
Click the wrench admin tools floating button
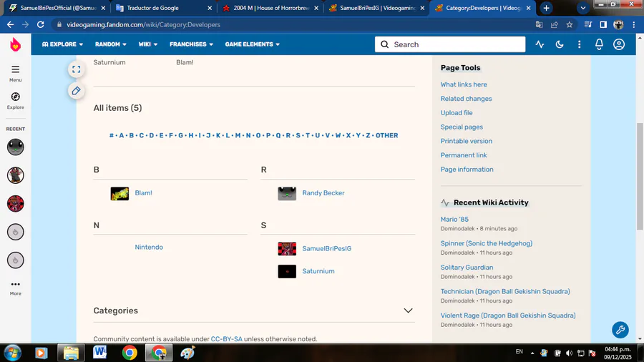(620, 329)
